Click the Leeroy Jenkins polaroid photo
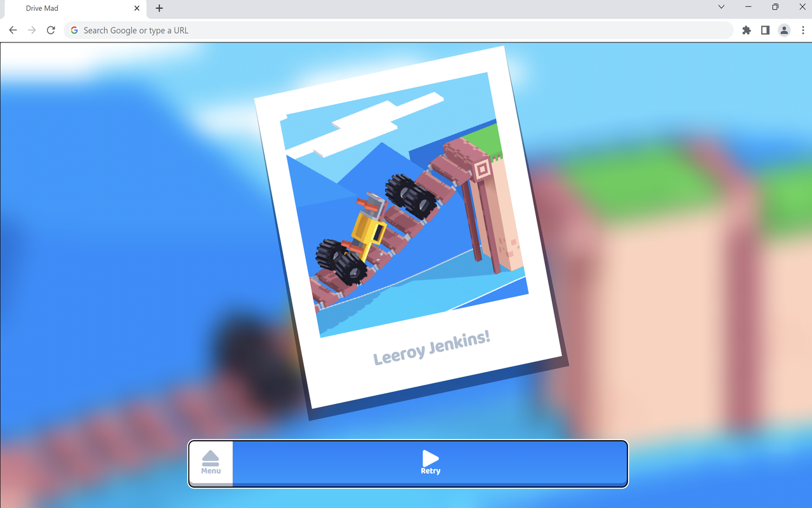The width and height of the screenshot is (812, 508). pyautogui.click(x=409, y=235)
